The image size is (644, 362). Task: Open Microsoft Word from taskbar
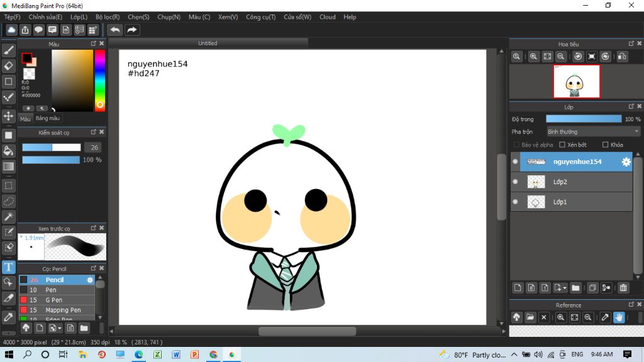(x=176, y=354)
